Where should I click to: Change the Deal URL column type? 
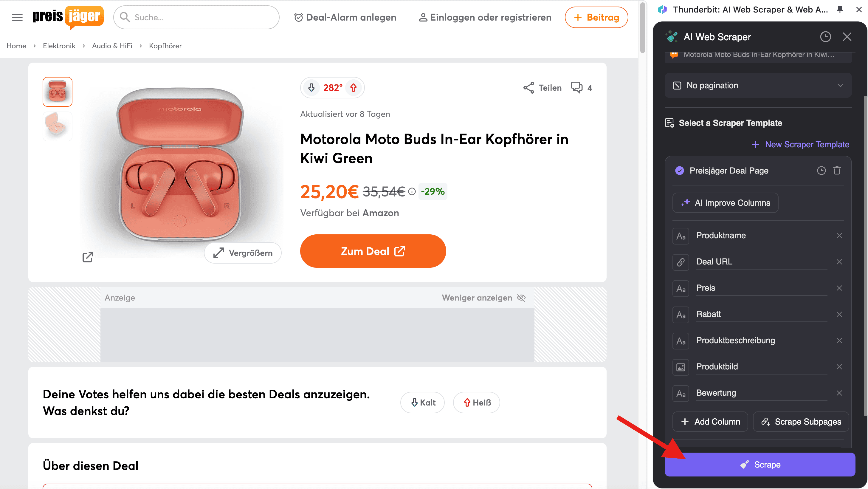tap(681, 262)
